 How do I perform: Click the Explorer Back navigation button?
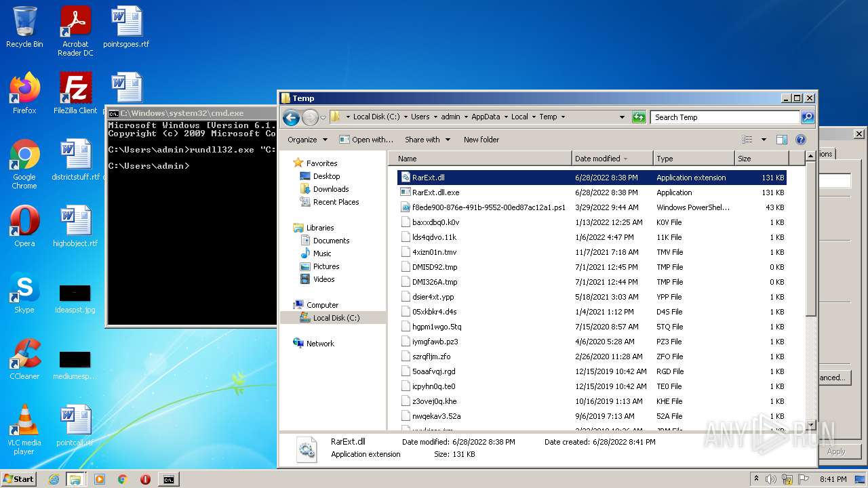point(292,117)
